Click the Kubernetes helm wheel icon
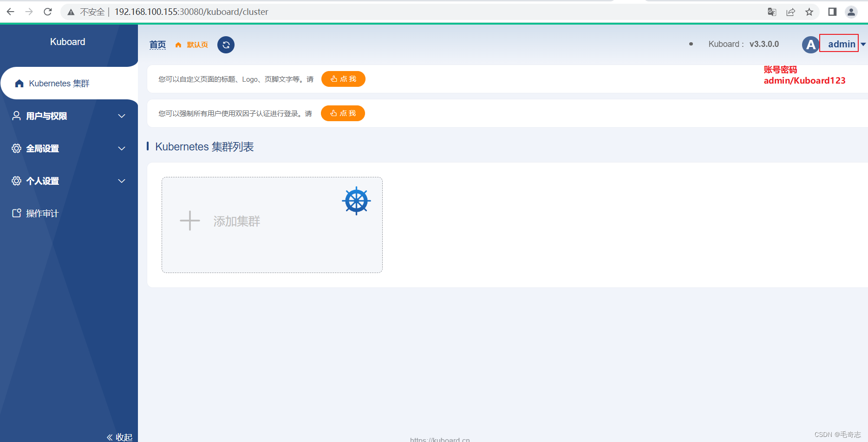This screenshot has width=868, height=442. pyautogui.click(x=356, y=201)
